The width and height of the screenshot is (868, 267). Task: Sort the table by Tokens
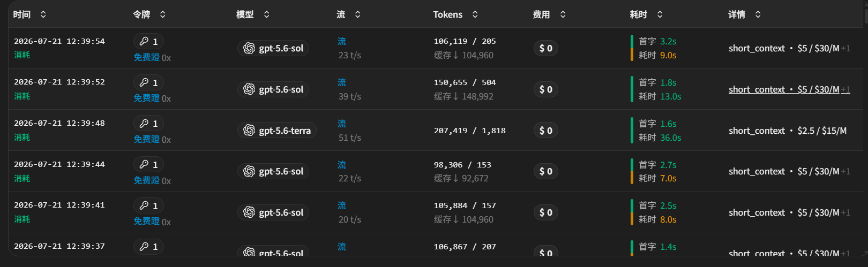tap(475, 14)
